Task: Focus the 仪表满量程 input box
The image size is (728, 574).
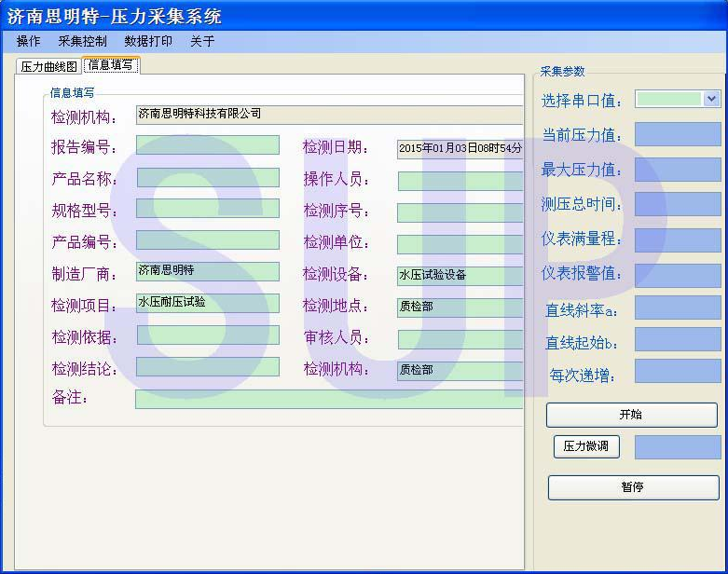Action: pyautogui.click(x=678, y=239)
